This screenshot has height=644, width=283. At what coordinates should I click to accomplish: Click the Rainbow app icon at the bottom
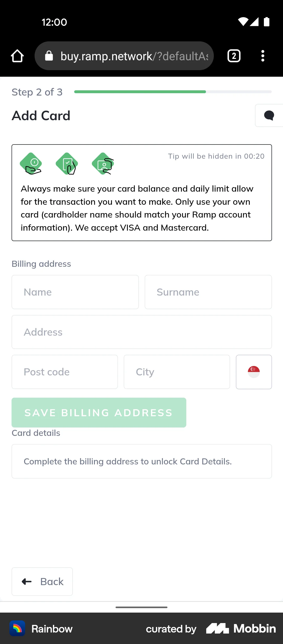(x=18, y=628)
